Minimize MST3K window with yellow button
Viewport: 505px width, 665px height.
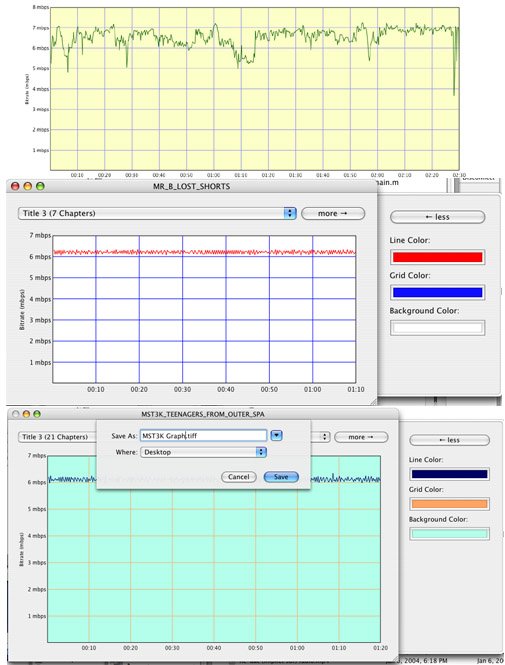[26, 414]
